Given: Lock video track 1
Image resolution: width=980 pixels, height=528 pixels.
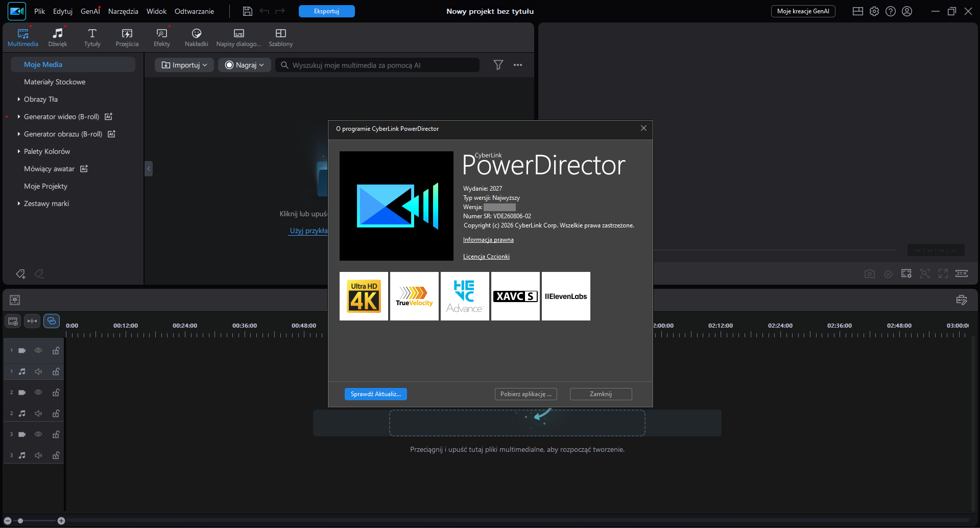Looking at the screenshot, I should click(x=56, y=351).
